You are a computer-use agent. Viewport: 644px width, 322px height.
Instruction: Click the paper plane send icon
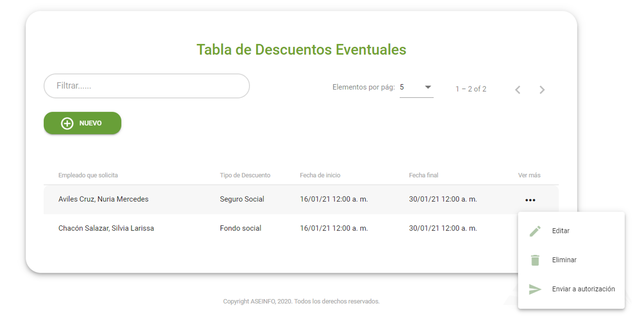click(535, 289)
